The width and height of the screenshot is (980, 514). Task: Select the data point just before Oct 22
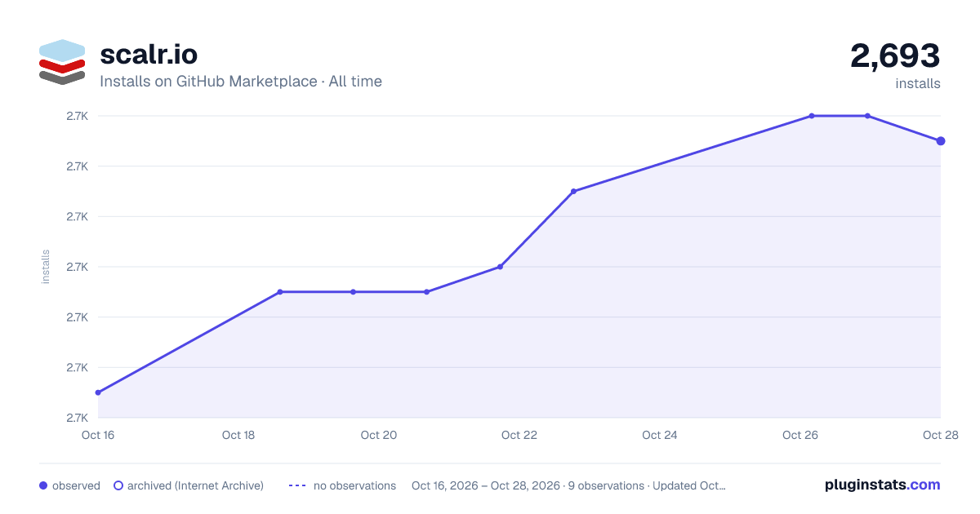[x=501, y=267]
